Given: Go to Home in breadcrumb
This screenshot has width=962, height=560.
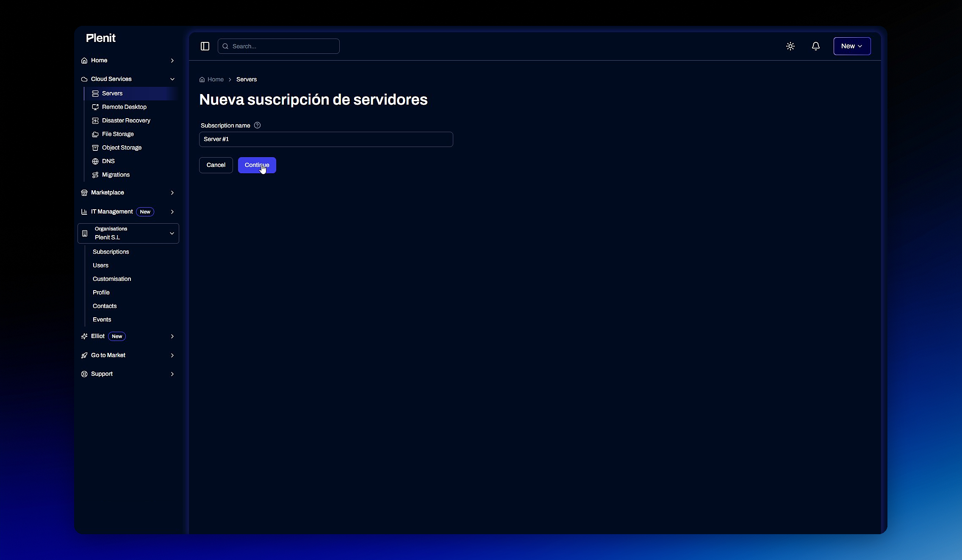Looking at the screenshot, I should point(216,80).
